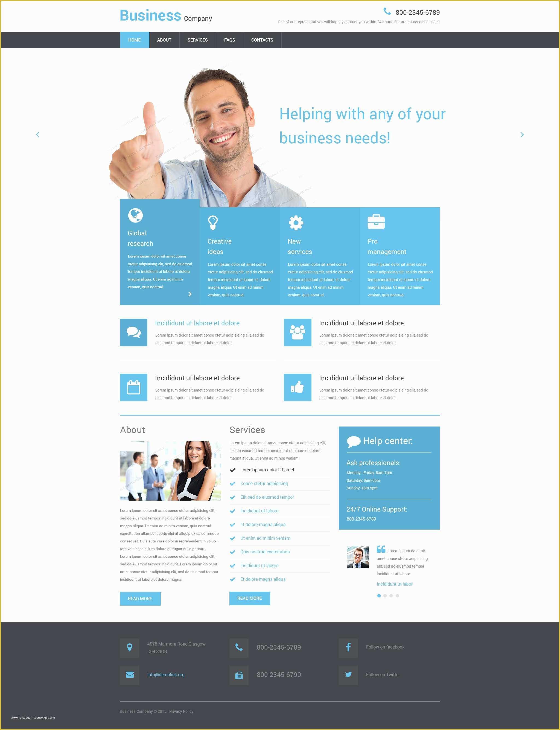Expand the right carousel arrow navigation

[x=522, y=135]
